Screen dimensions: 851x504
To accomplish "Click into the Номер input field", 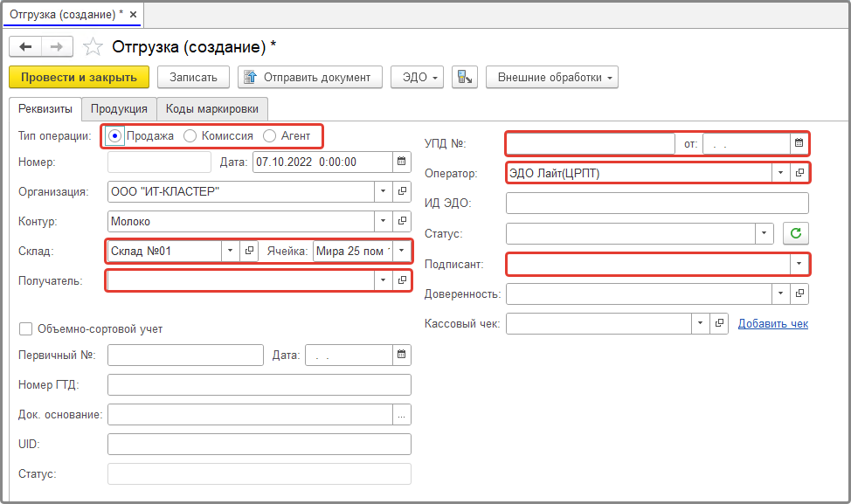I will pos(159,162).
